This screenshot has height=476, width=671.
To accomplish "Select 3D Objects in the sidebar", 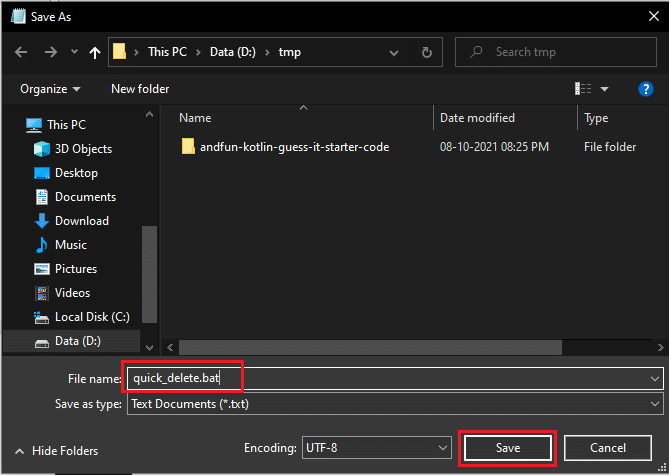I will 83,149.
